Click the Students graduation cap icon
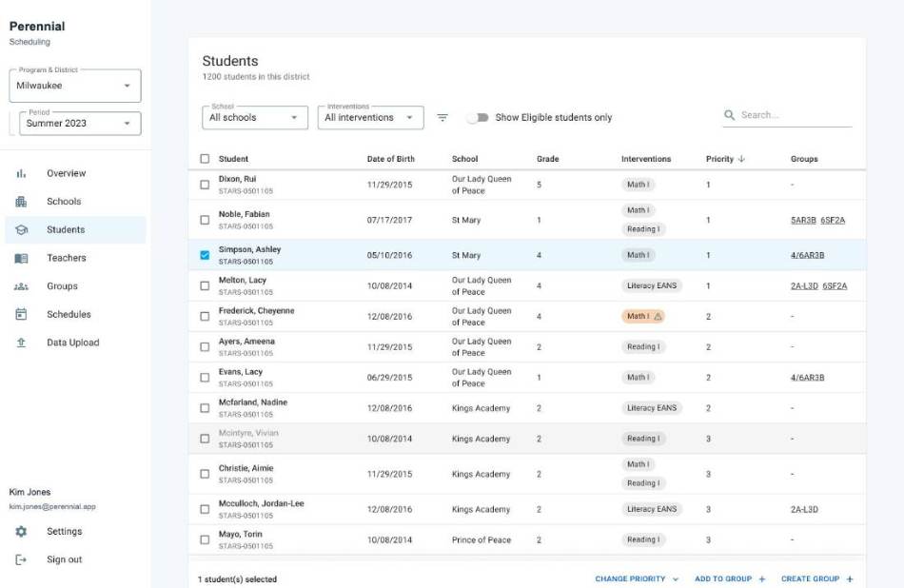The image size is (904, 588). [21, 230]
